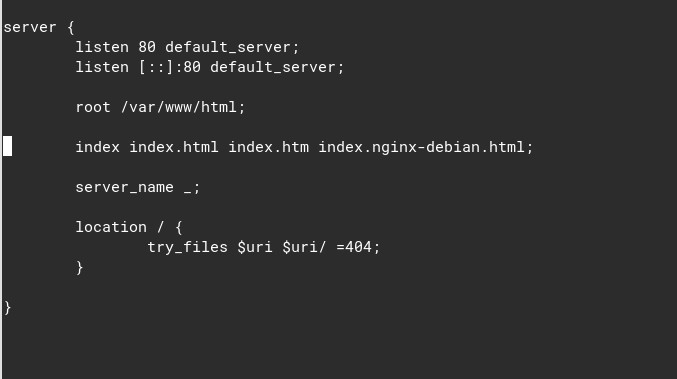Click the =404 fallback value
The image size is (677, 379).
coord(354,247)
